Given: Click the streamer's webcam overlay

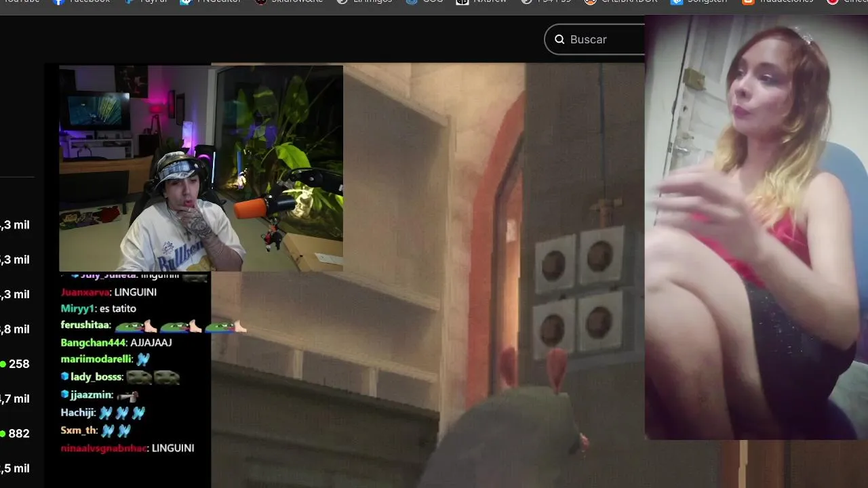Looking at the screenshot, I should click(201, 168).
